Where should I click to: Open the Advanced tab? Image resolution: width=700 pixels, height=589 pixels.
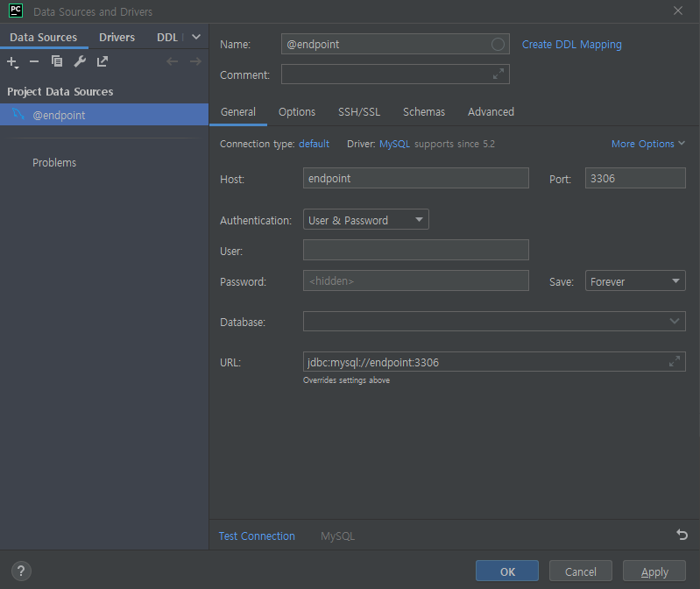(x=491, y=111)
